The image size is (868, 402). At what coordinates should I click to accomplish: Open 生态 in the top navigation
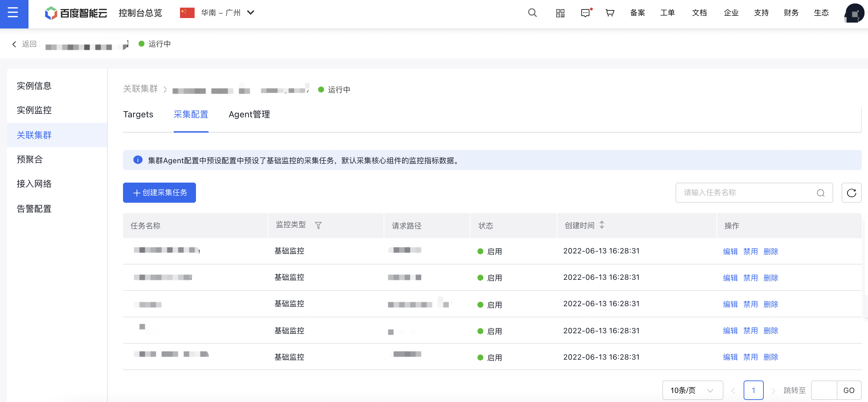click(821, 13)
